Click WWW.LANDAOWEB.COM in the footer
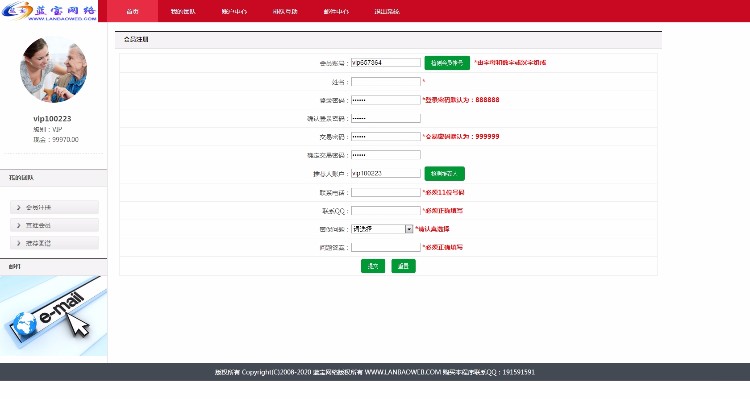The width and height of the screenshot is (750, 399). [x=403, y=372]
